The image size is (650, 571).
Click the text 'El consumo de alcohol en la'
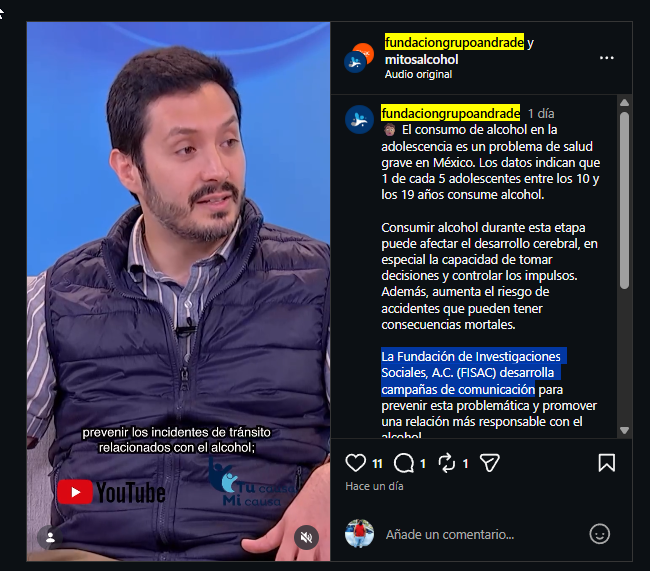[480, 130]
